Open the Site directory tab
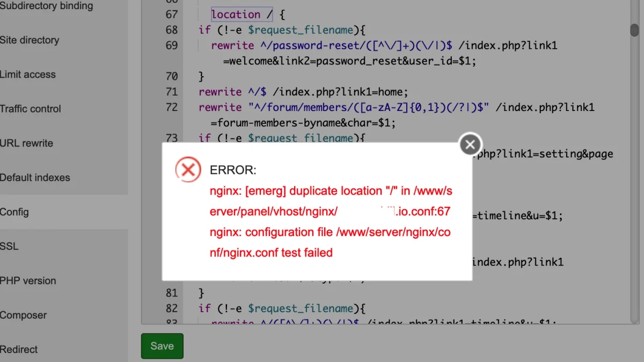 tap(30, 40)
